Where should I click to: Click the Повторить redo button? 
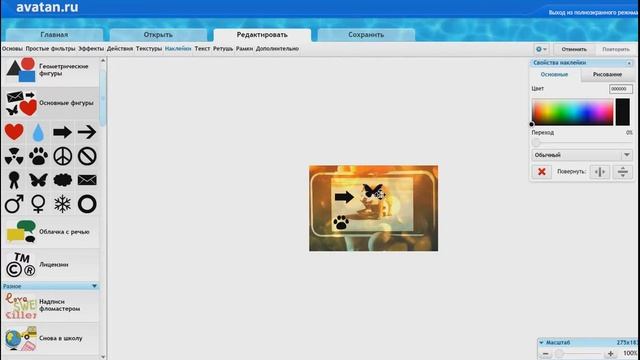pyautogui.click(x=616, y=49)
